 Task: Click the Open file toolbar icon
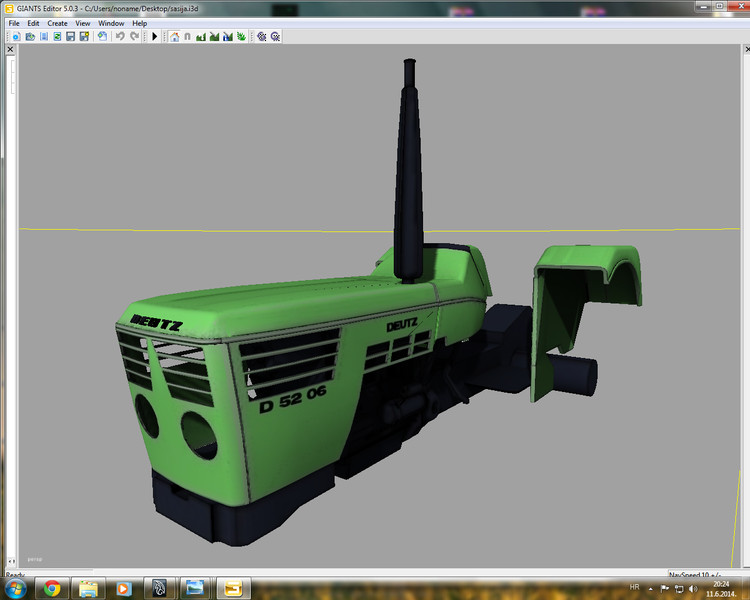click(30, 37)
